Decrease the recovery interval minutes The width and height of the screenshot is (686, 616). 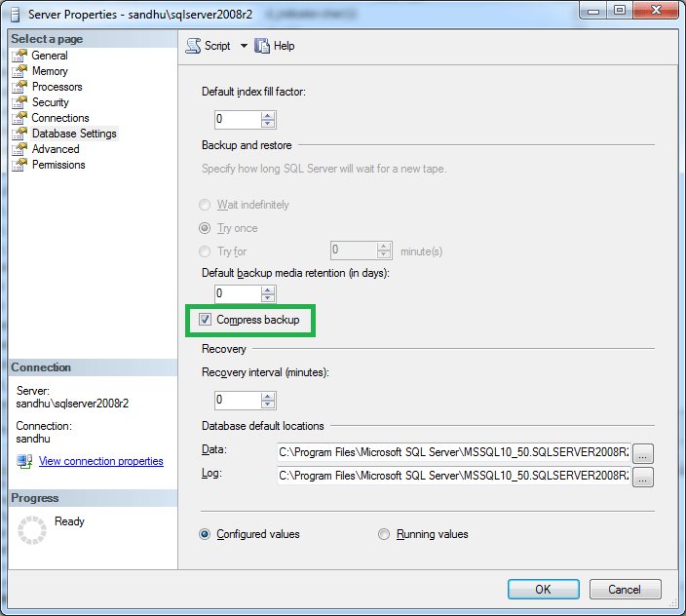point(268,404)
